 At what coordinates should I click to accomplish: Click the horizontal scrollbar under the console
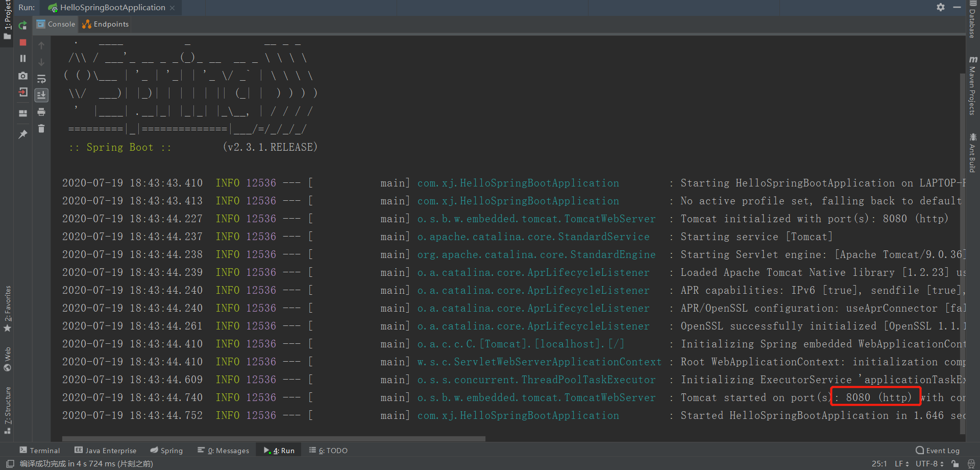(274, 438)
